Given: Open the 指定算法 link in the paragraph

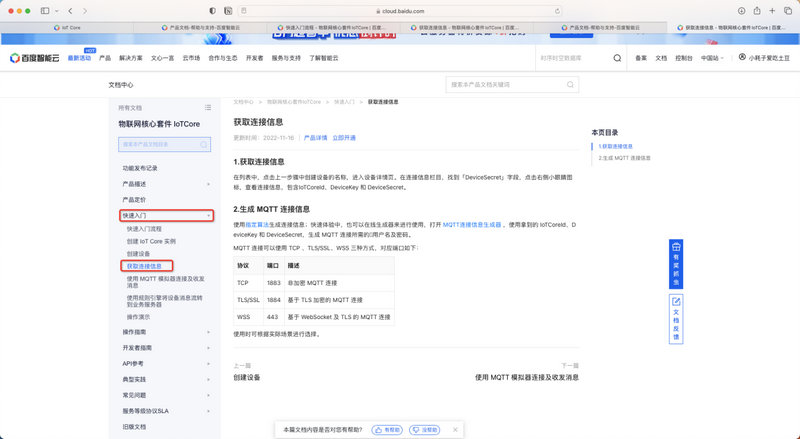Looking at the screenshot, I should tap(257, 225).
